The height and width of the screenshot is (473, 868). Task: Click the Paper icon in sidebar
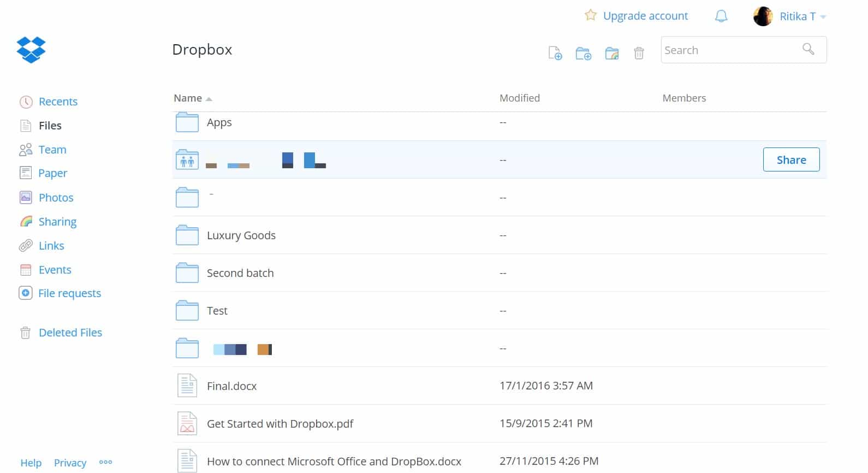(x=26, y=173)
